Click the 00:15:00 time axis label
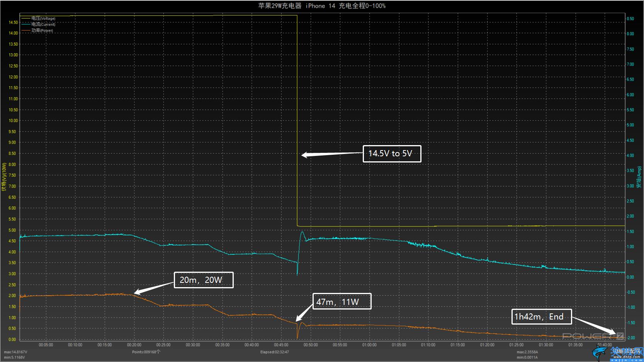The width and height of the screenshot is (644, 362). click(x=105, y=345)
